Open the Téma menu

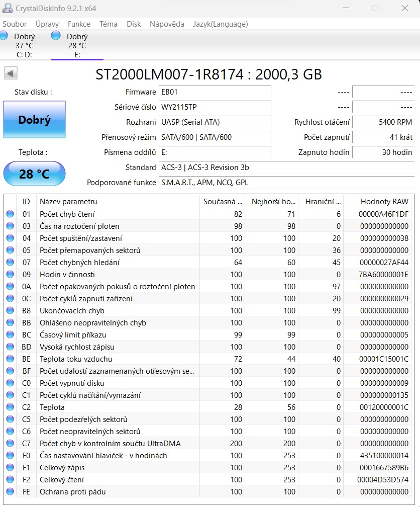tap(108, 24)
